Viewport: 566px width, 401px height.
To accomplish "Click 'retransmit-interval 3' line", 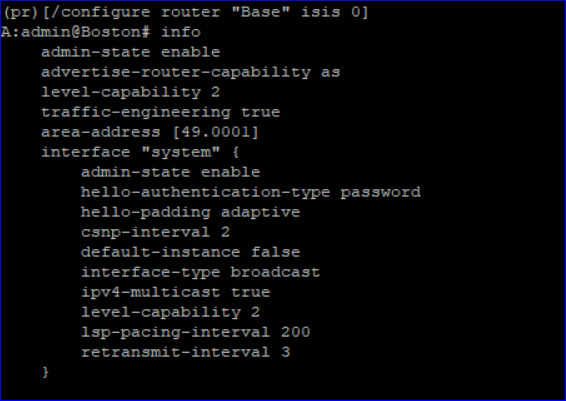I will [186, 352].
